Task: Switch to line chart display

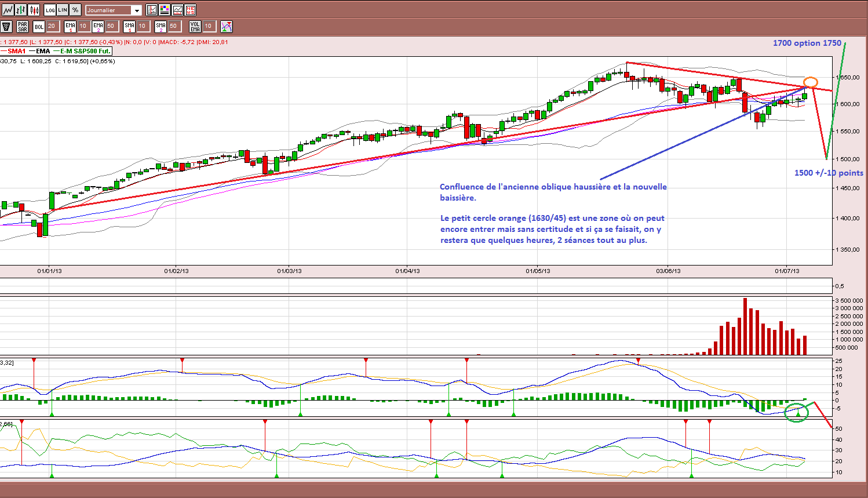Action: tap(8, 10)
